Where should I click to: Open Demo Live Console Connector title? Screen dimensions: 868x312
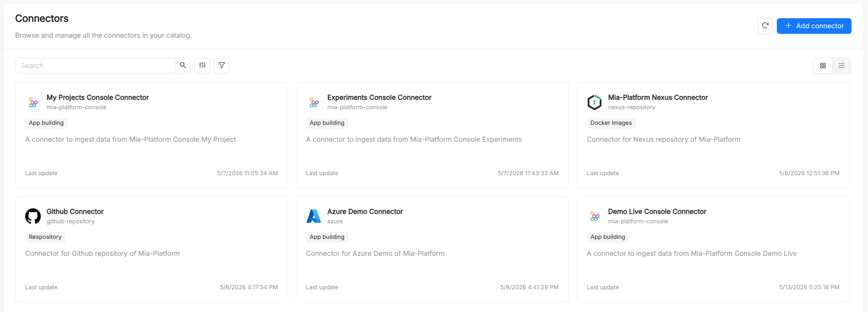pos(657,212)
